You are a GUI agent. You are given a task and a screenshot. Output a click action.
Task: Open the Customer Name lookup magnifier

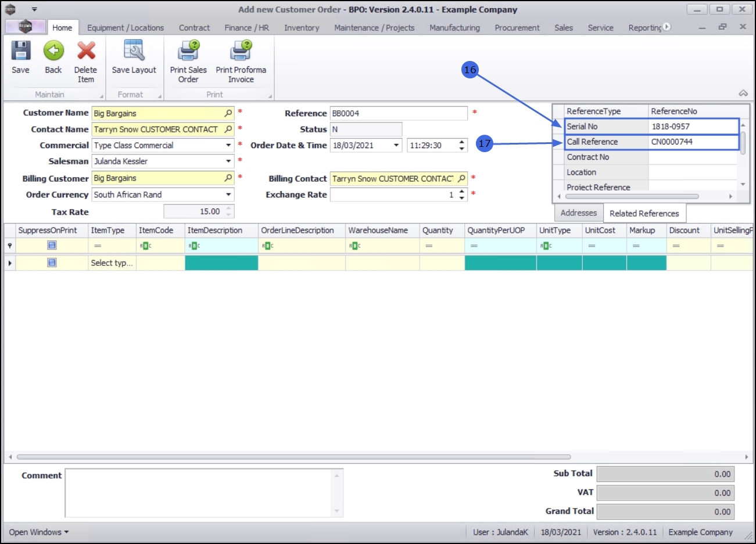[228, 113]
